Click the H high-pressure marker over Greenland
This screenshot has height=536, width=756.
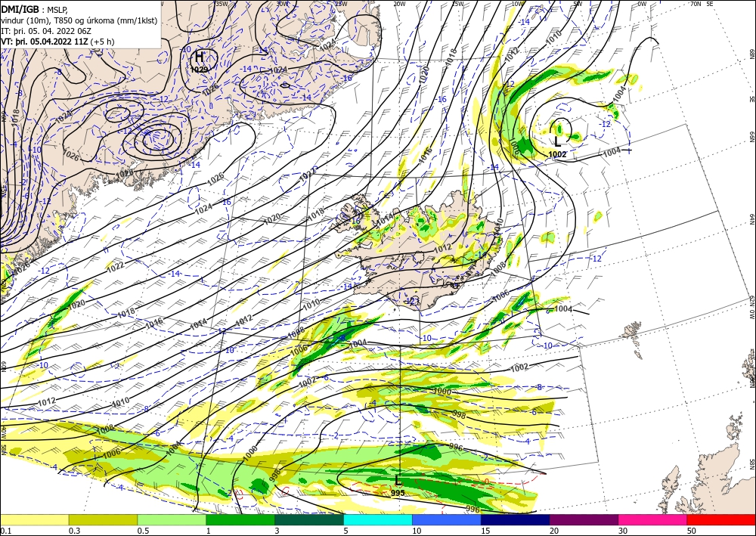click(x=199, y=57)
